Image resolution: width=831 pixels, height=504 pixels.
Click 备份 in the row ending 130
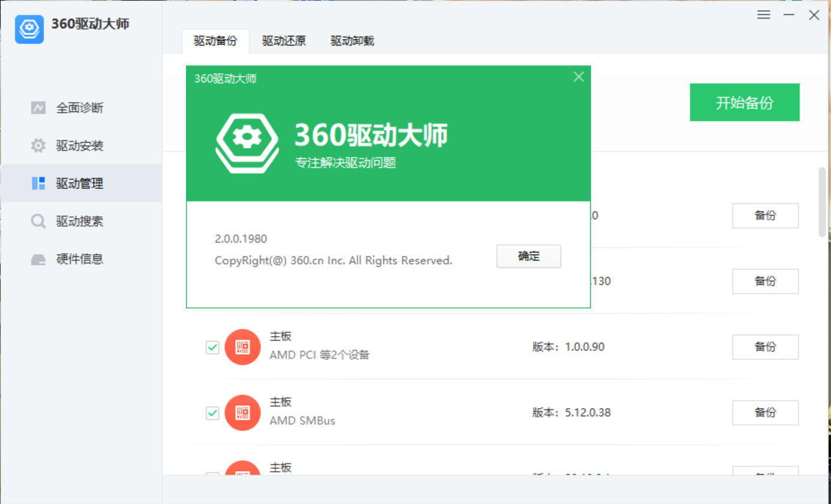[765, 281]
